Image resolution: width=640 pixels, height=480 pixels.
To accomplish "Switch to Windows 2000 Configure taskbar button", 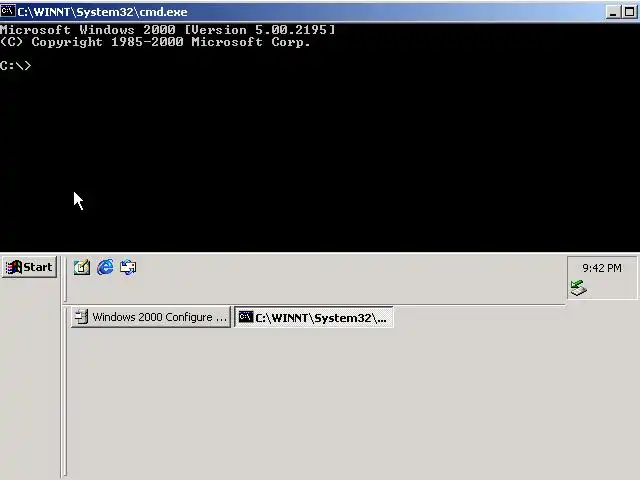I will tap(151, 317).
